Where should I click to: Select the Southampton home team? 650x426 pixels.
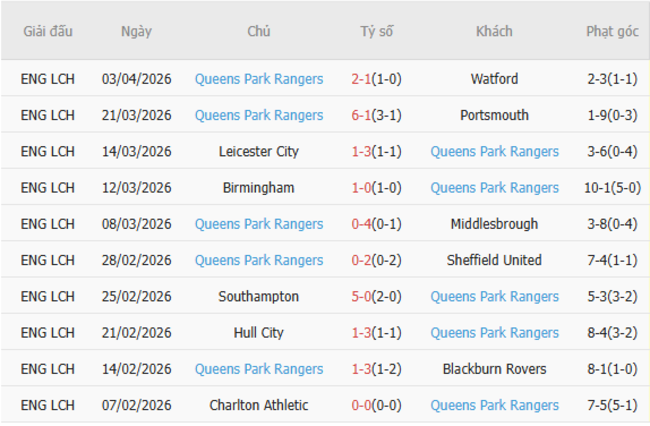pos(258,297)
